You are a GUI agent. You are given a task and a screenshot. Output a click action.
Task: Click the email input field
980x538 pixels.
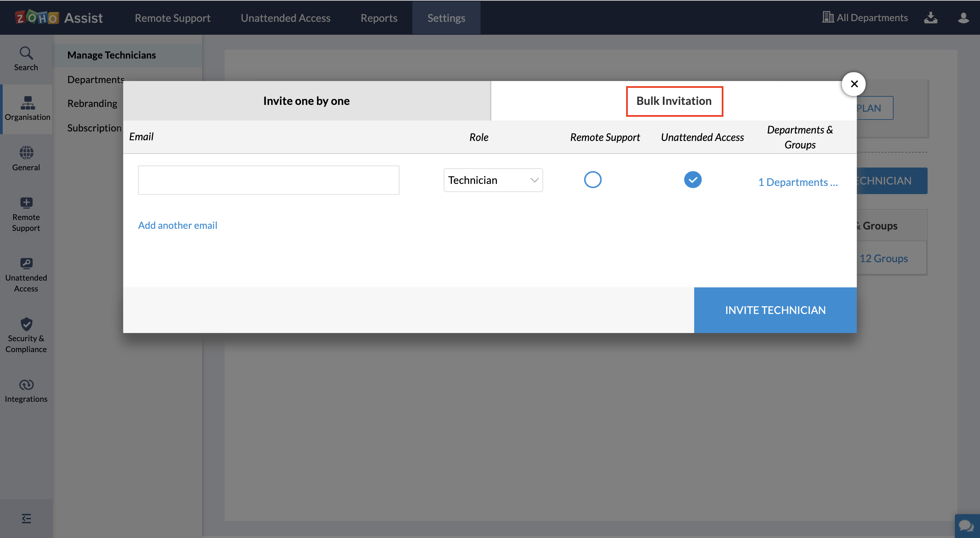[x=268, y=180]
